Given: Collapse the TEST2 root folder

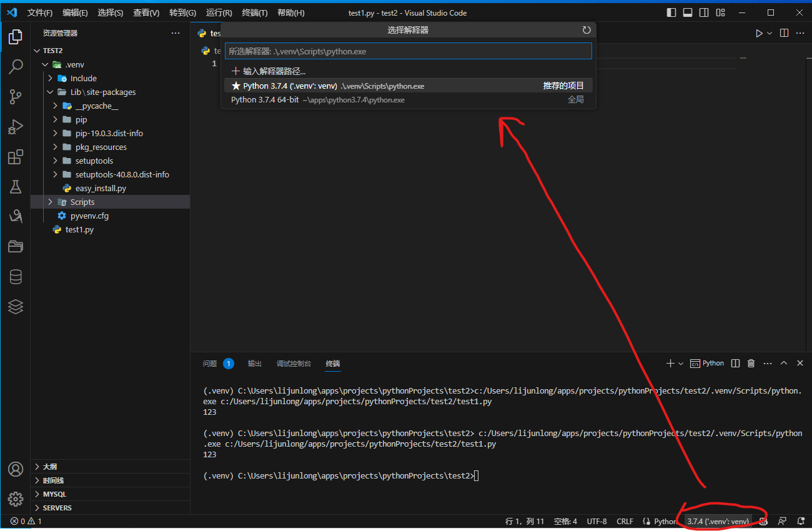Looking at the screenshot, I should tap(110, 51).
